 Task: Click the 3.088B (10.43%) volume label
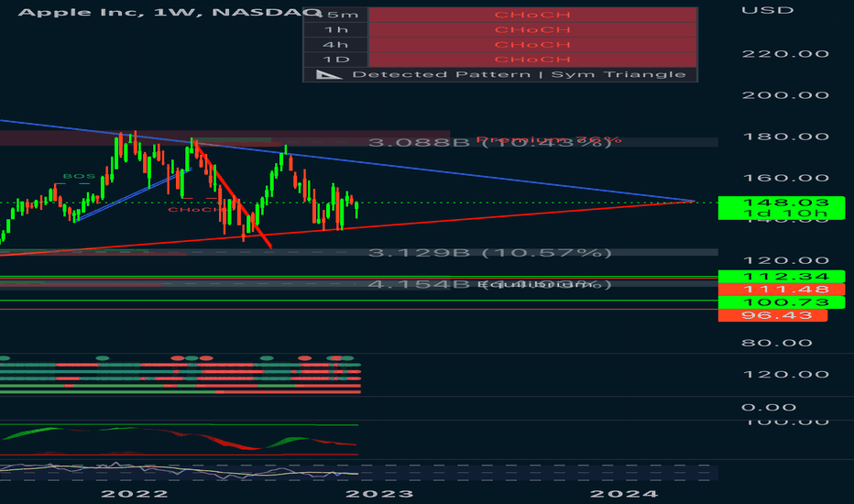[x=489, y=143]
